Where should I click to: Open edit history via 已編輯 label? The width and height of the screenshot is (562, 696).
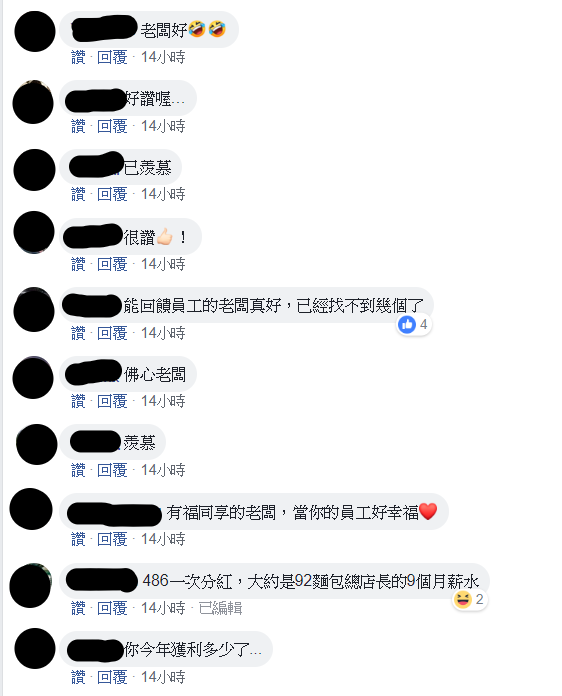[x=221, y=609]
